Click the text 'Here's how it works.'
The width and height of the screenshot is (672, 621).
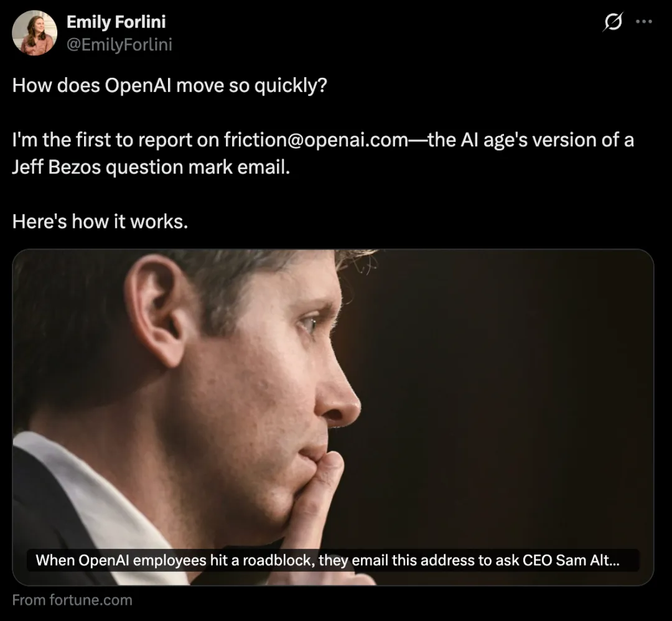pos(100,222)
